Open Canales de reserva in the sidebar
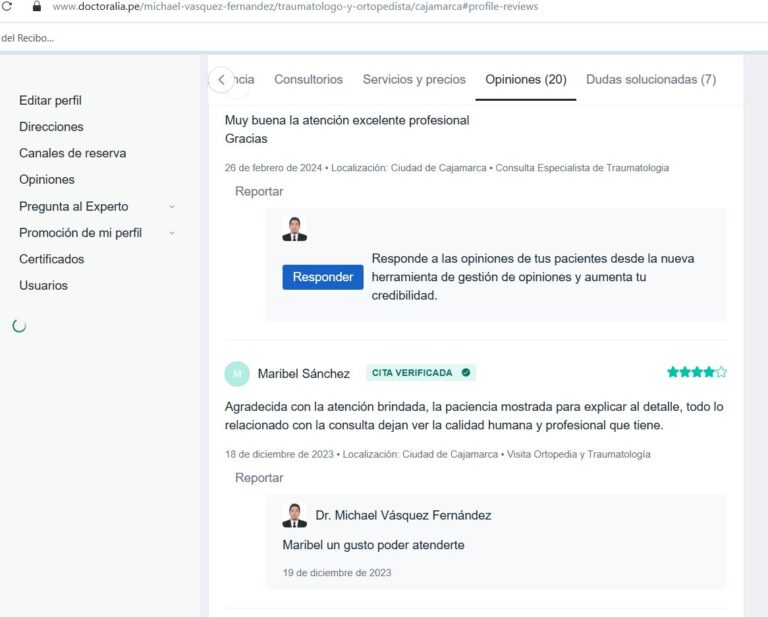The width and height of the screenshot is (768, 617). coord(72,153)
